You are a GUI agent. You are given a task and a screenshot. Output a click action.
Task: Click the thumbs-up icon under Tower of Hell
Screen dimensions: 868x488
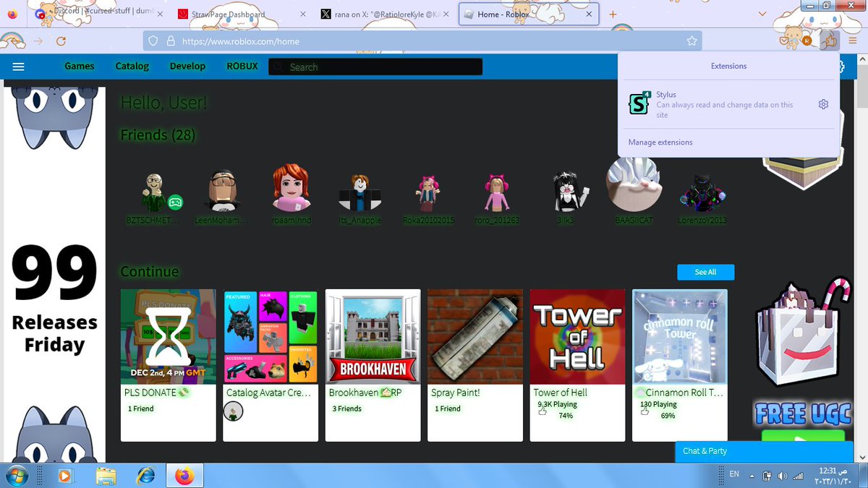coord(542,411)
